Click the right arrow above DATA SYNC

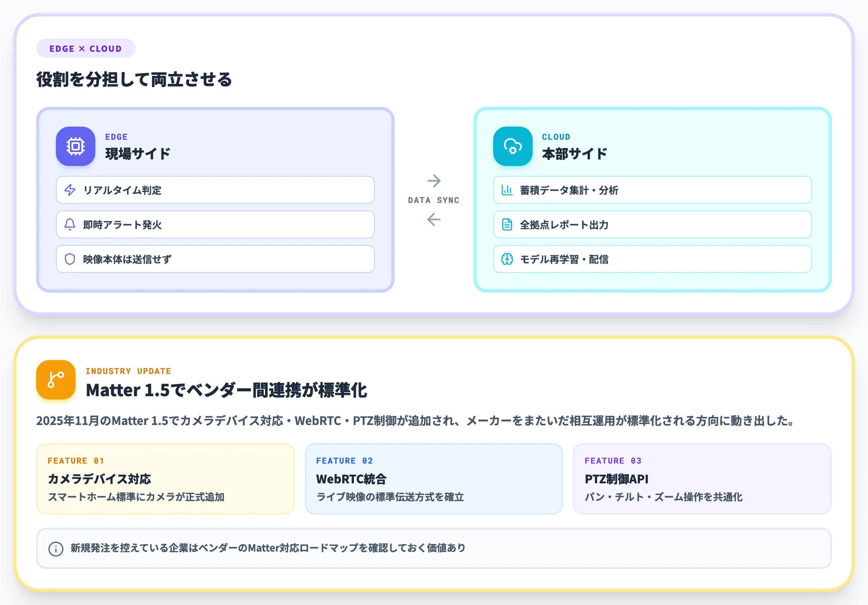pyautogui.click(x=434, y=181)
